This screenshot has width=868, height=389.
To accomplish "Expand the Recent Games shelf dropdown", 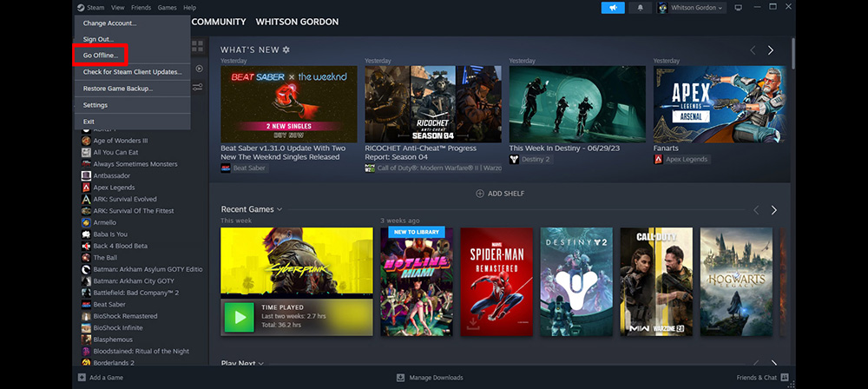I will coord(279,209).
